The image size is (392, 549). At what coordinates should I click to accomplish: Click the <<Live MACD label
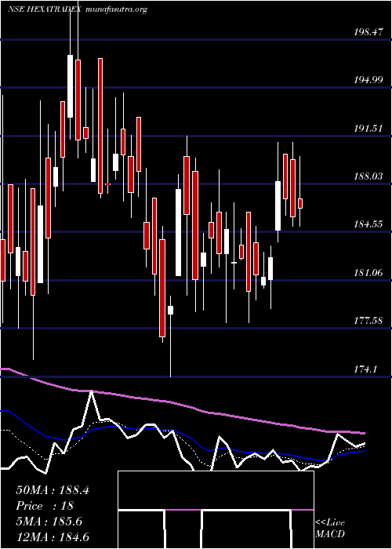pyautogui.click(x=330, y=529)
